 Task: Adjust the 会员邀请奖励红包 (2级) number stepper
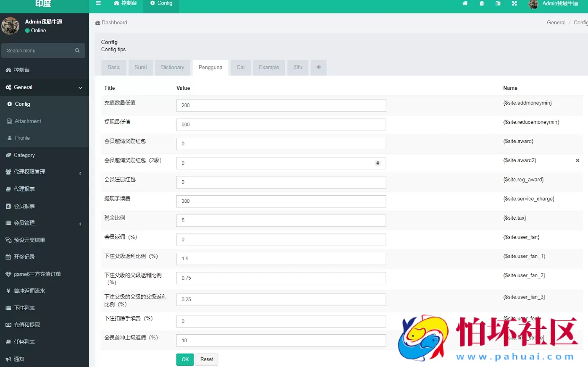click(x=378, y=163)
